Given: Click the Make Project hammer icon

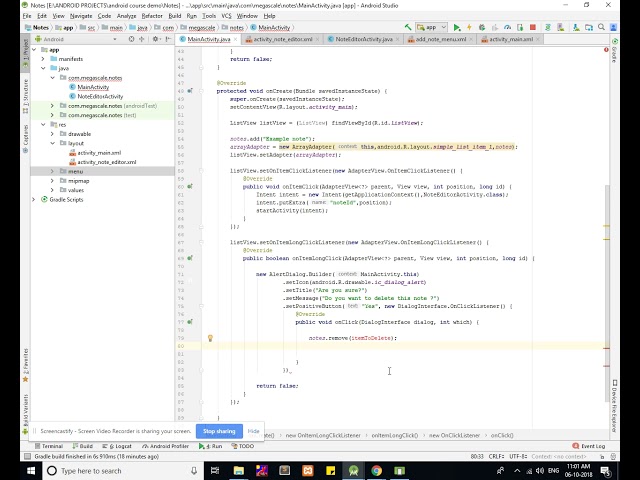Looking at the screenshot, I should pyautogui.click(x=408, y=27).
